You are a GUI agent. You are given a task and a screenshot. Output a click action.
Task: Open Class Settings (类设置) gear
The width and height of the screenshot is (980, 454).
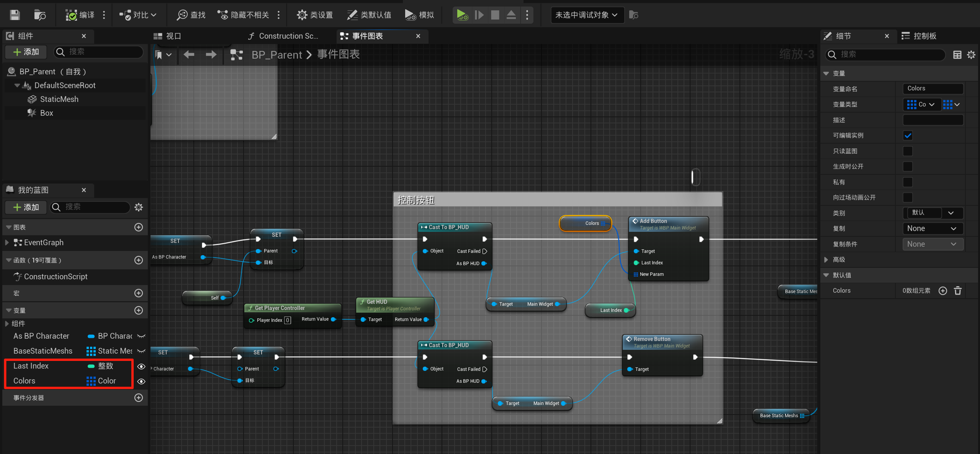302,15
